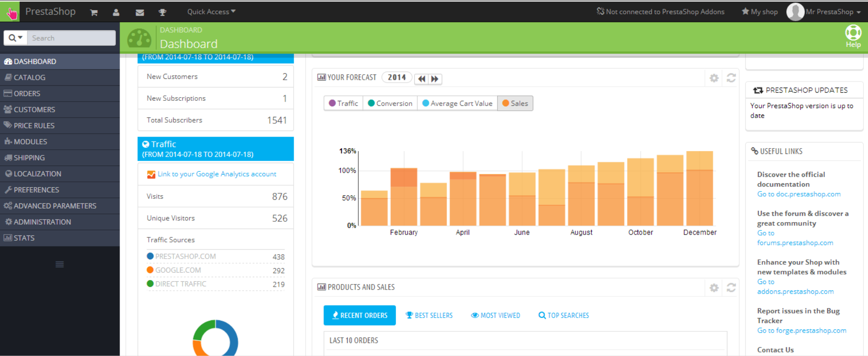Click the customer person icon in top bar

[x=116, y=12]
